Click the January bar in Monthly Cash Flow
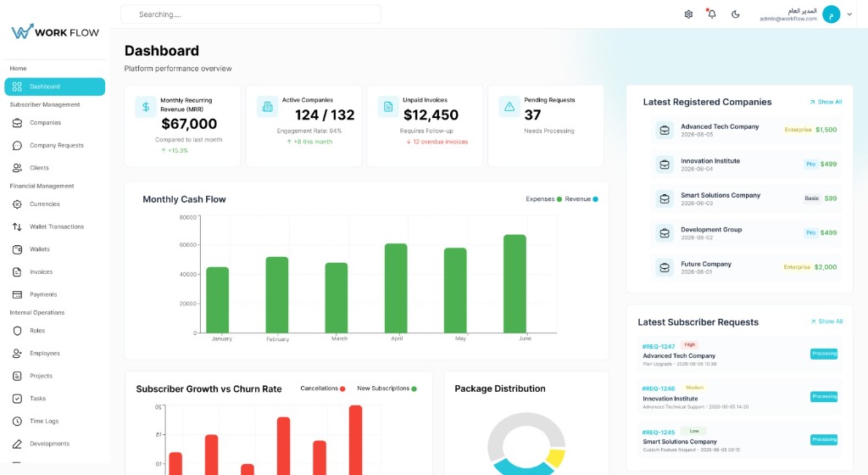The height and width of the screenshot is (475, 868). pyautogui.click(x=218, y=300)
